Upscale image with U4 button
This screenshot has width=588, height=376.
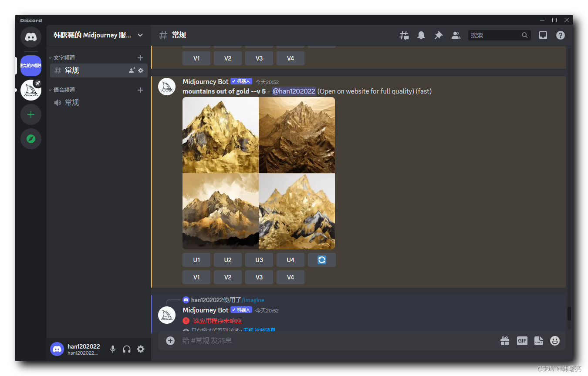[x=291, y=260]
